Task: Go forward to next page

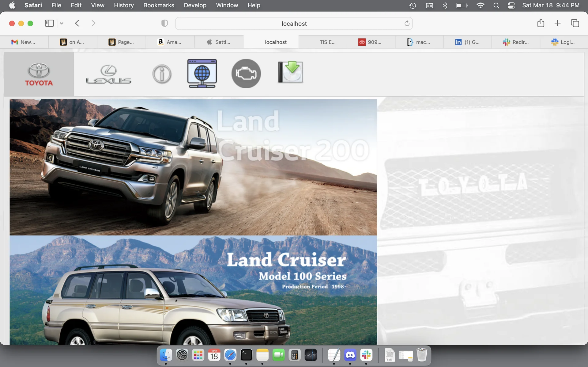Action: (x=93, y=23)
